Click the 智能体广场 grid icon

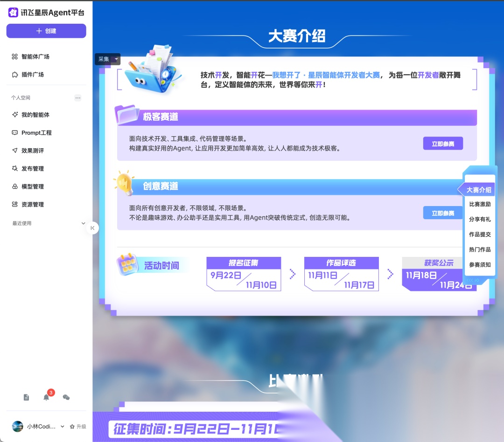tap(15, 56)
